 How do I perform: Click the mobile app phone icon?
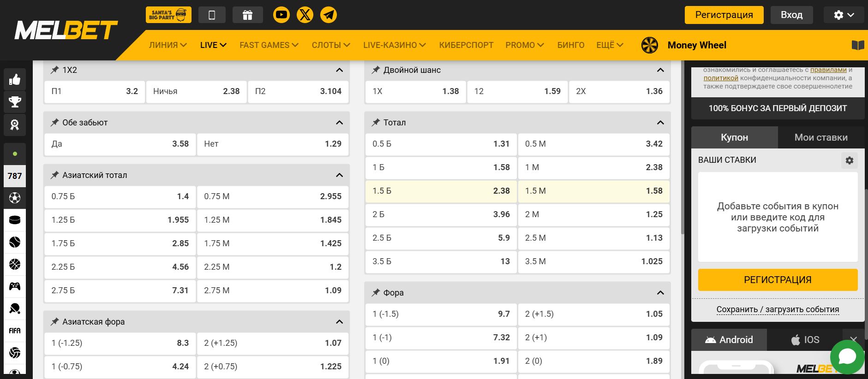(212, 15)
